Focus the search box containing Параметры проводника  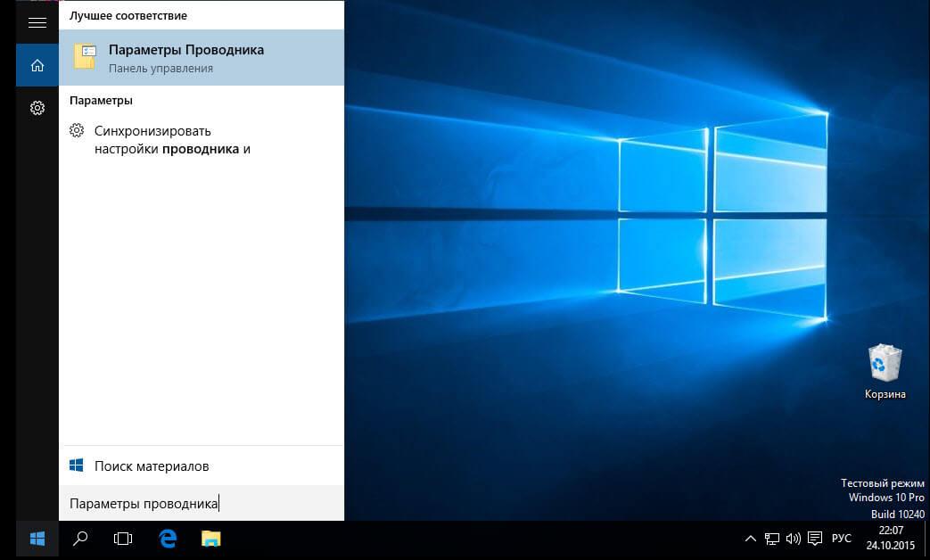pyautogui.click(x=202, y=503)
